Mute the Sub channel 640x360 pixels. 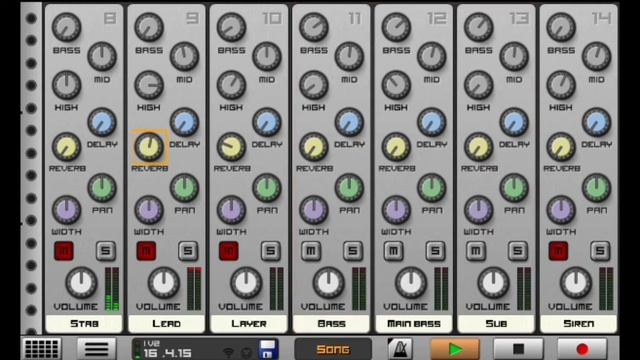476,251
